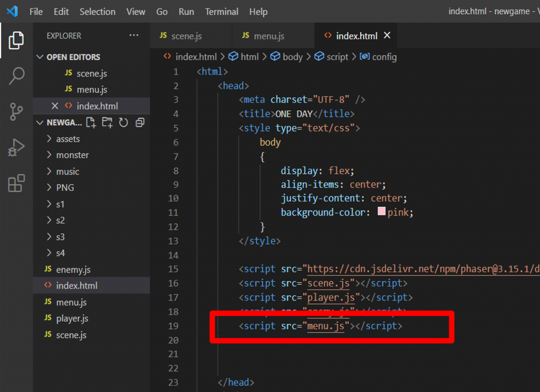Viewport: 540px width, 392px height.
Task: Open the Help menu
Action: click(x=258, y=12)
